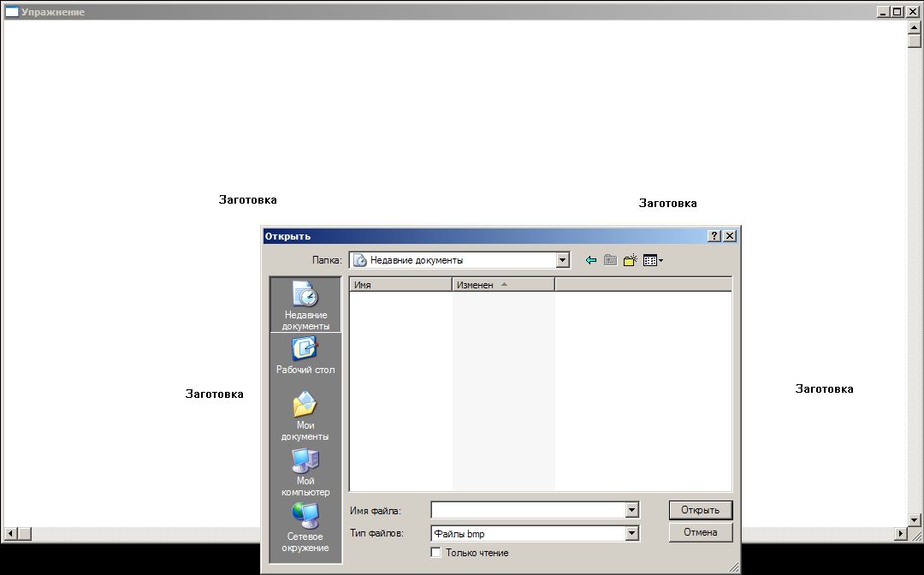Image resolution: width=924 pixels, height=575 pixels.
Task: Open Недавние документы in places bar
Action: click(x=305, y=305)
